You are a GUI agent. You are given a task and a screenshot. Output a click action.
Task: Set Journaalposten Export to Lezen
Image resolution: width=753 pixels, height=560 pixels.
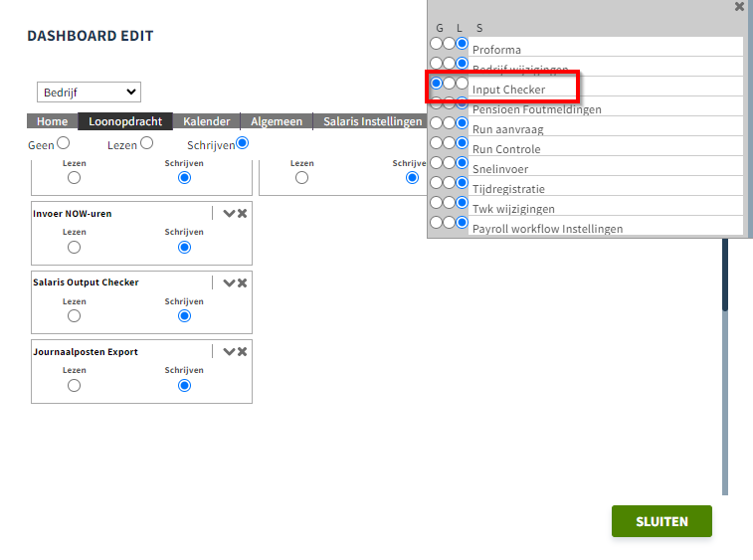(x=74, y=386)
